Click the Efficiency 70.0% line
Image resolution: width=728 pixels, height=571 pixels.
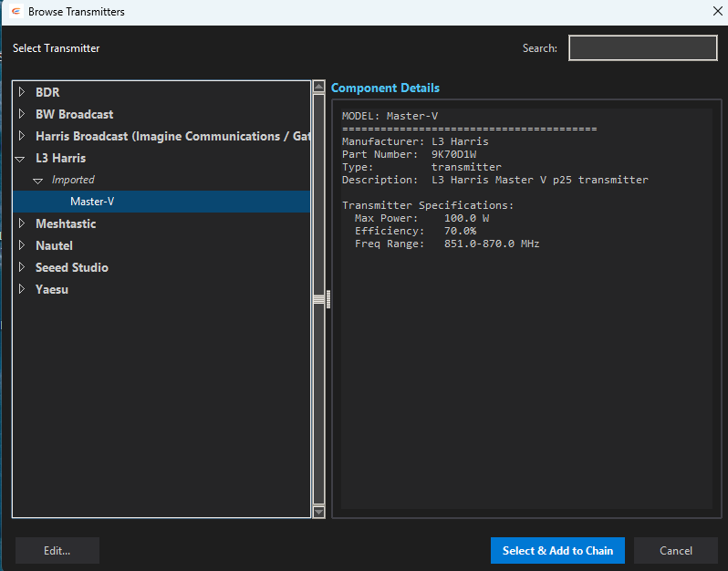(415, 231)
